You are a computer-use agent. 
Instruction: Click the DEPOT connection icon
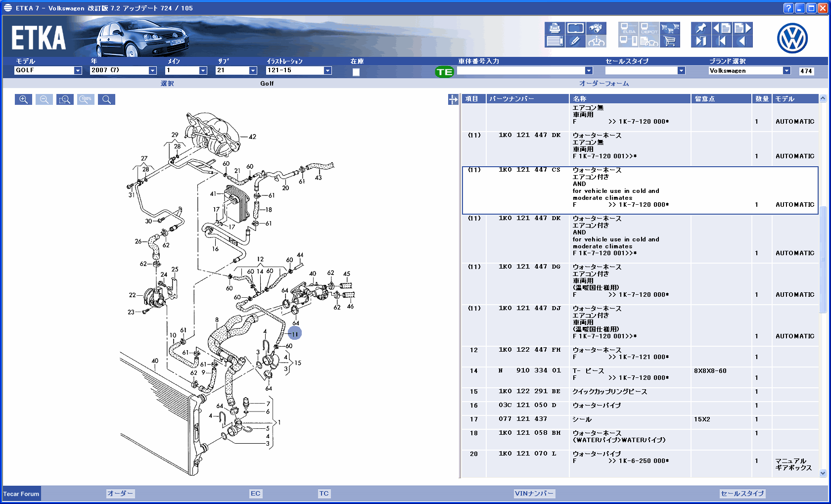(649, 28)
